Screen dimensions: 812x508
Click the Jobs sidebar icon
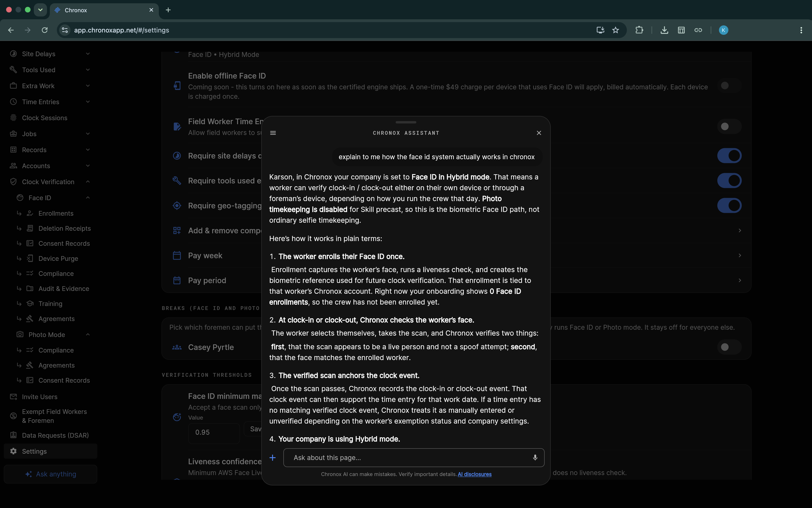pyautogui.click(x=13, y=134)
